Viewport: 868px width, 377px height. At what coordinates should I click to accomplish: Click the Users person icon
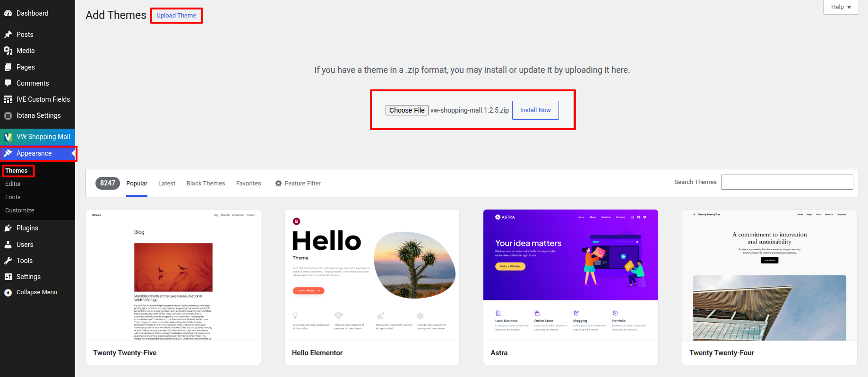click(8, 245)
